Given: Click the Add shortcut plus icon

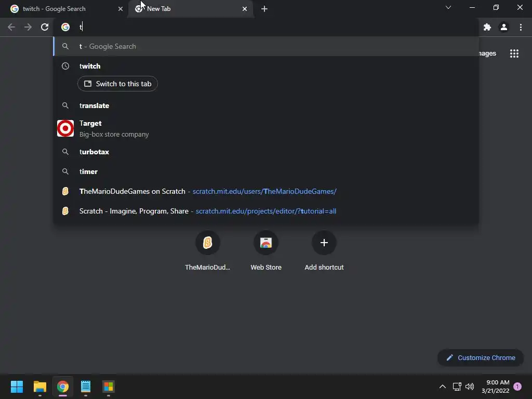Looking at the screenshot, I should pos(324,243).
